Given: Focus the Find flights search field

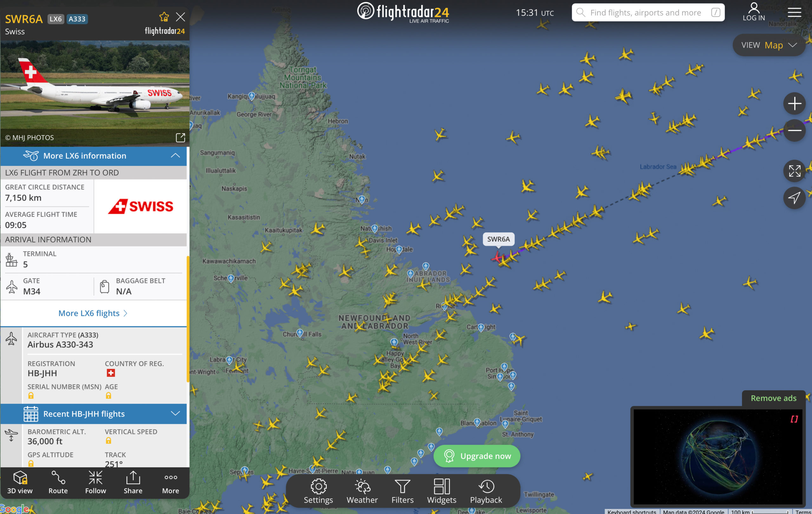Looking at the screenshot, I should click(x=648, y=12).
